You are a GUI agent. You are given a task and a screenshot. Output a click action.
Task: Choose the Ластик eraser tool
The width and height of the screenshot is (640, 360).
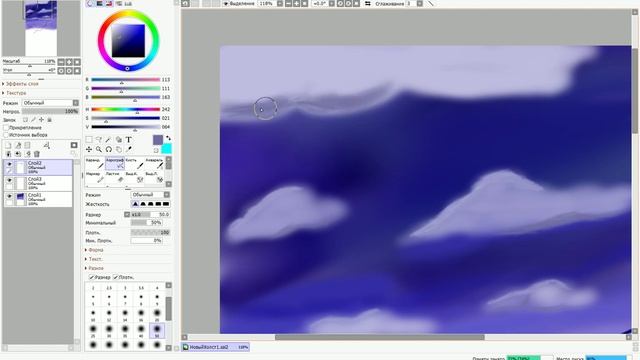115,177
